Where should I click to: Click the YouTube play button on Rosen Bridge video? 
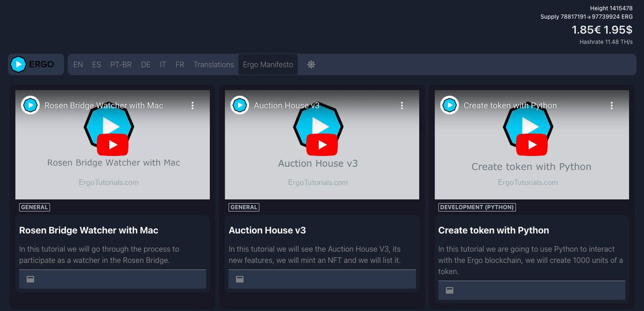click(x=112, y=144)
